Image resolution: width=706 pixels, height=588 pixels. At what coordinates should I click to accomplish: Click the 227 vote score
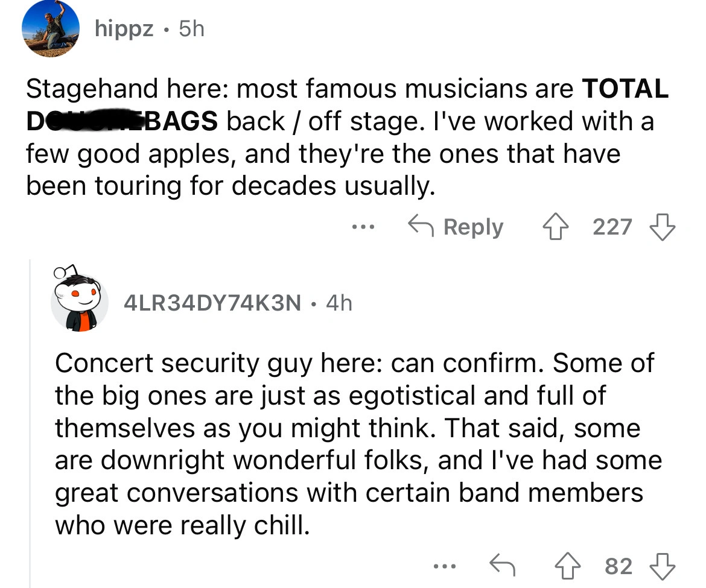[612, 227]
